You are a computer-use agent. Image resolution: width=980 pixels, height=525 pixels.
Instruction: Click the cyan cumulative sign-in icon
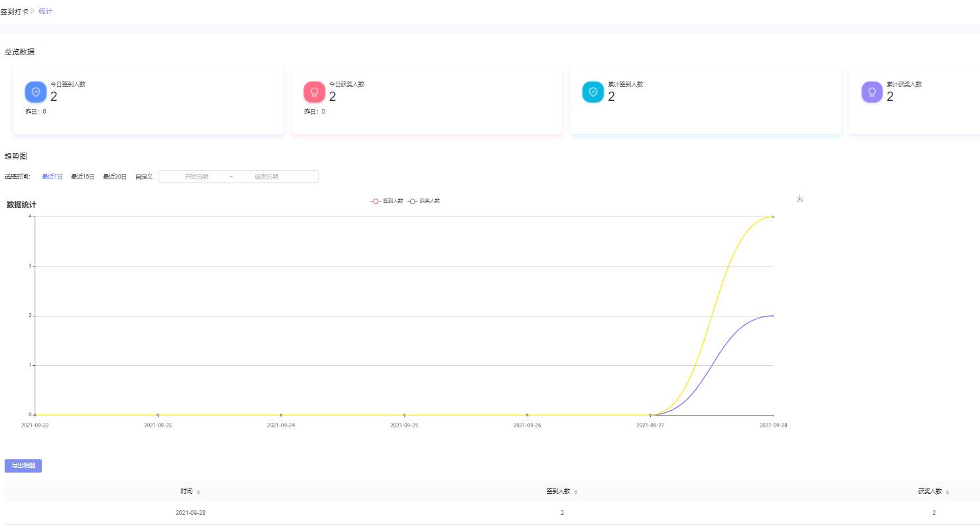pos(593,92)
